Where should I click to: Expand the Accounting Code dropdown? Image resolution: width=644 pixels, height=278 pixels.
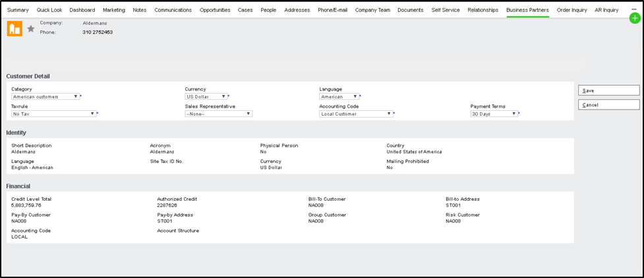tap(356, 114)
